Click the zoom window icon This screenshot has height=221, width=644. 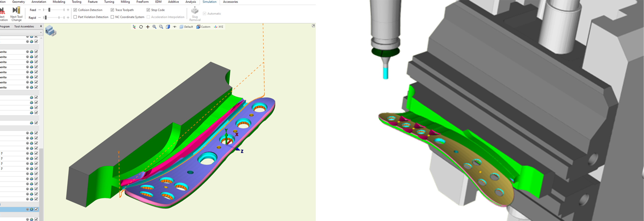pos(161,27)
